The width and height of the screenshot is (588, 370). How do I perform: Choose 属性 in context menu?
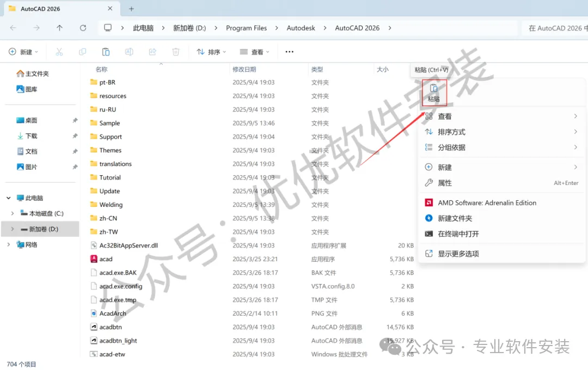point(502,183)
